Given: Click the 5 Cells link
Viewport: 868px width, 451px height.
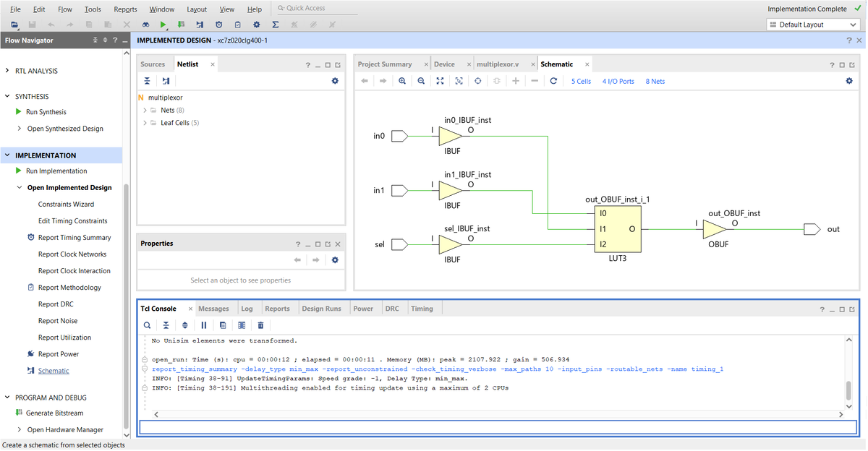Looking at the screenshot, I should tap(581, 82).
